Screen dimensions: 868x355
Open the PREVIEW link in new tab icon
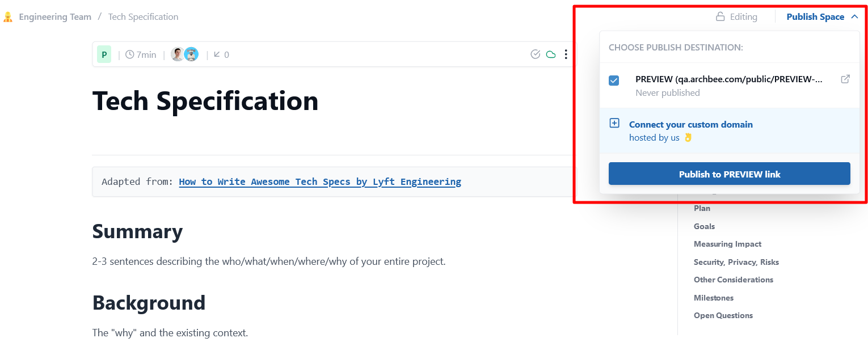pos(845,79)
